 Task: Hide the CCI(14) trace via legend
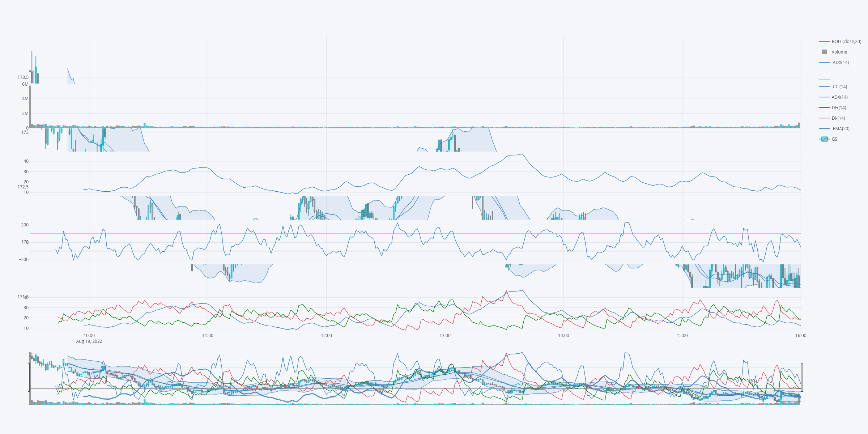click(840, 87)
